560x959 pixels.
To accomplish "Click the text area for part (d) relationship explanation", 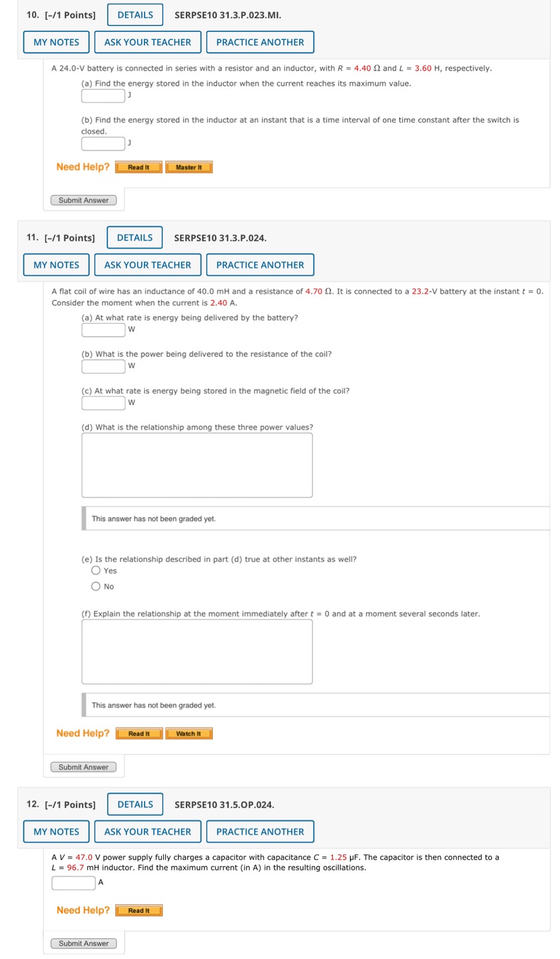I will coord(197,464).
